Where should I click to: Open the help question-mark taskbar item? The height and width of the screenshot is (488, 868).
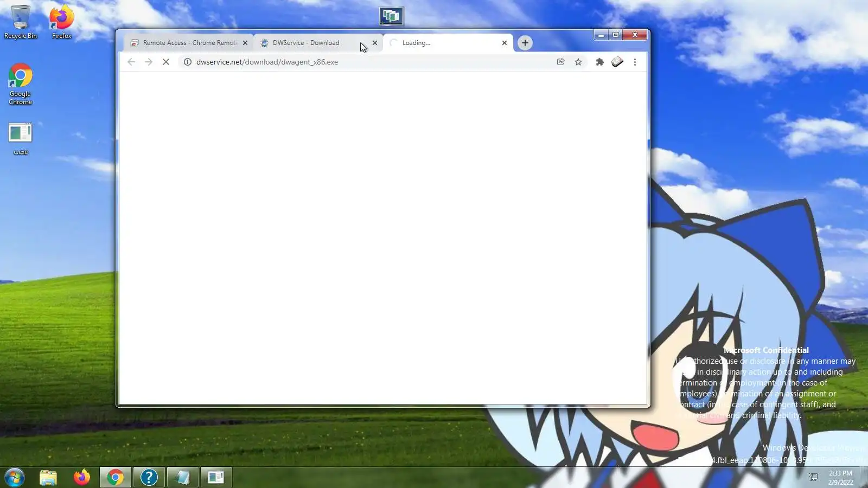click(149, 477)
